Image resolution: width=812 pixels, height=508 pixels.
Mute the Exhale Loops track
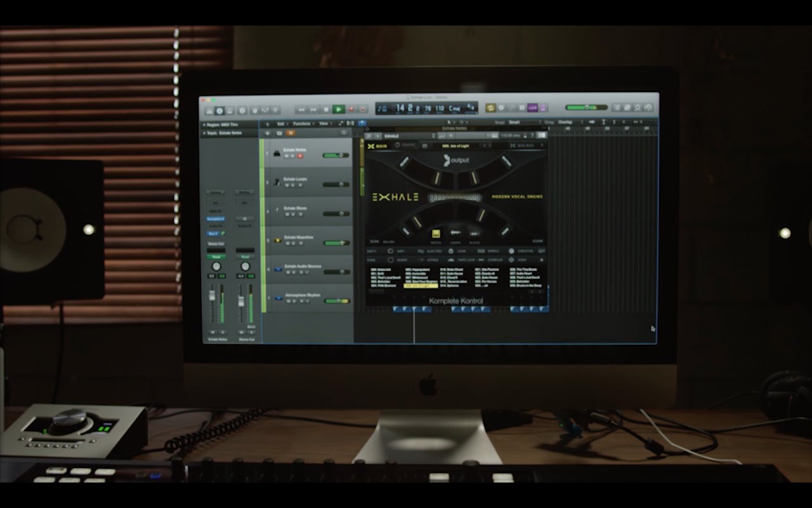pyautogui.click(x=287, y=185)
